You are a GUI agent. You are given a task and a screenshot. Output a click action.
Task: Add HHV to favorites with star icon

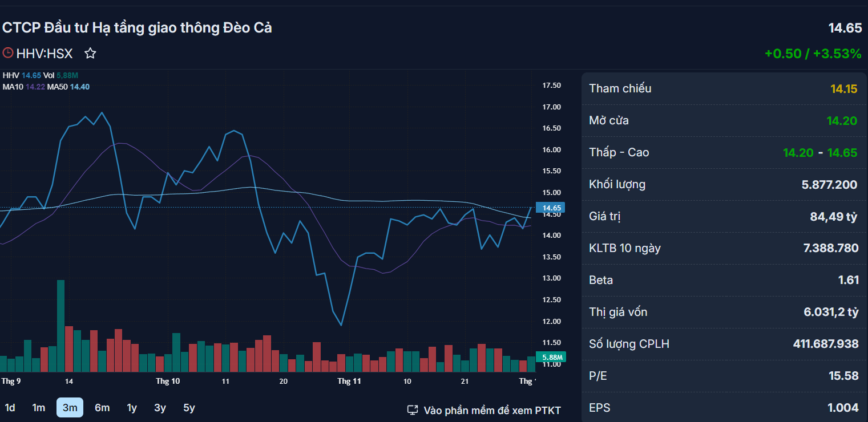click(90, 54)
